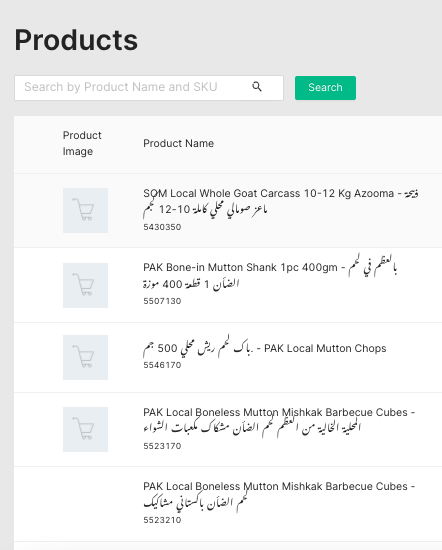Screen dimensions: 442x550
Task: Click the green Search button
Action: 325,88
